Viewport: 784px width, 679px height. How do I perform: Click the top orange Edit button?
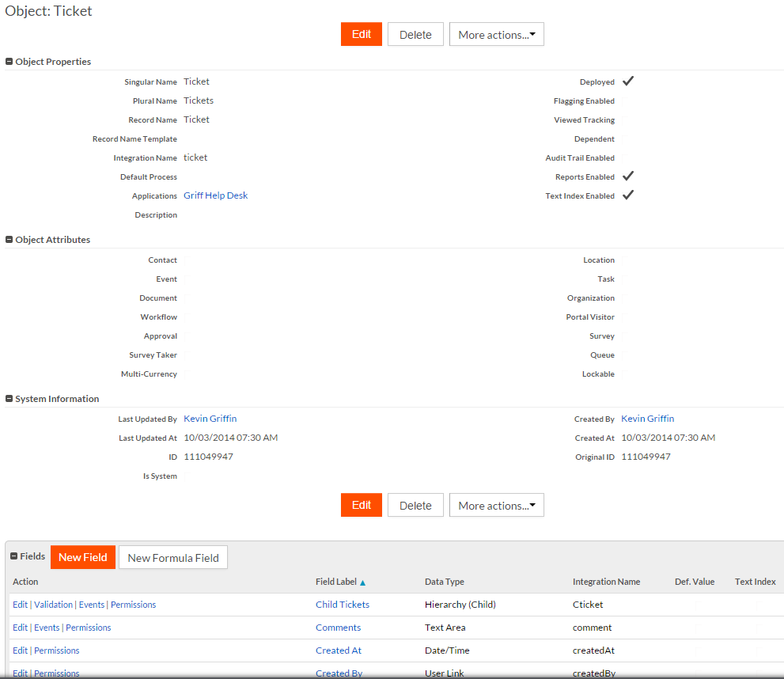pyautogui.click(x=362, y=34)
